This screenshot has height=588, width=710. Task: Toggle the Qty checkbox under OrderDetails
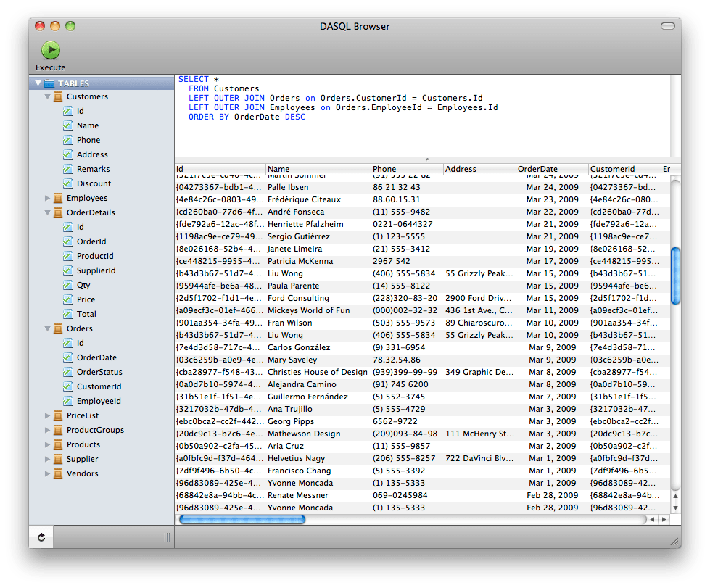coord(69,285)
